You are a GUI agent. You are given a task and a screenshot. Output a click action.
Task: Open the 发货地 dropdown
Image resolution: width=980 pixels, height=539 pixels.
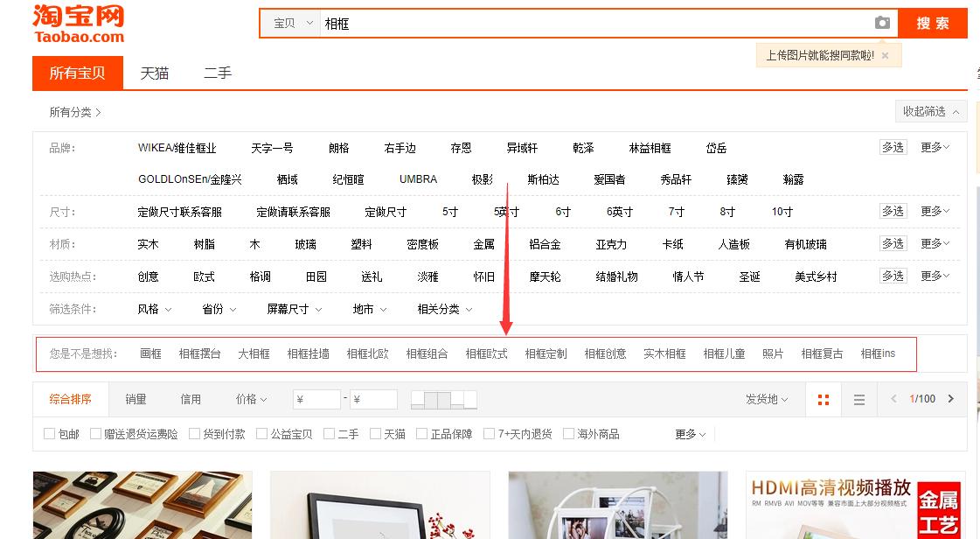[765, 398]
